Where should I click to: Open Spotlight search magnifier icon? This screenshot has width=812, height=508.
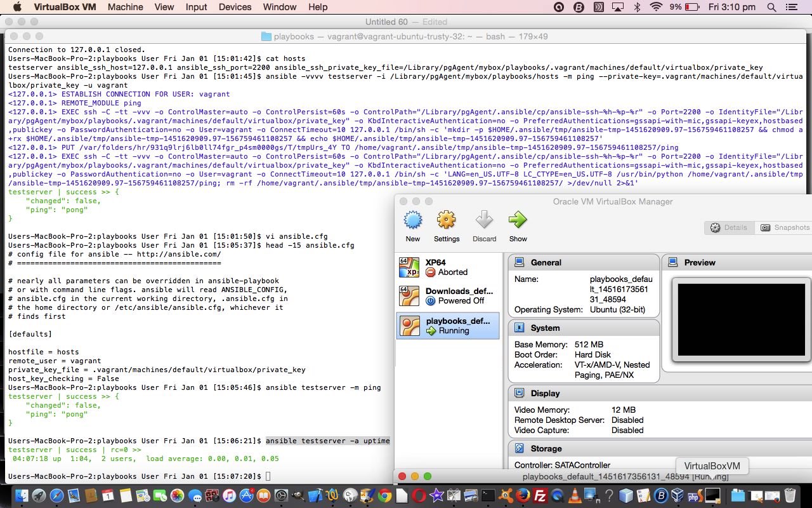771,7
